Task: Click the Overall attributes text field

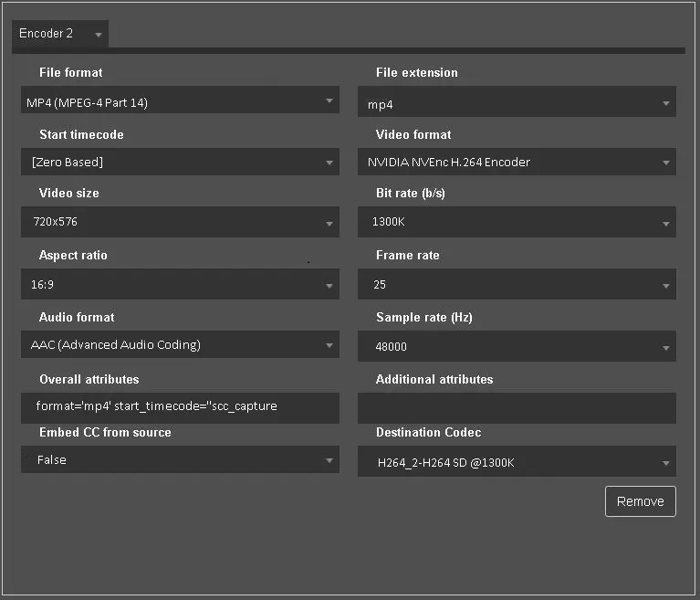Action: point(179,406)
